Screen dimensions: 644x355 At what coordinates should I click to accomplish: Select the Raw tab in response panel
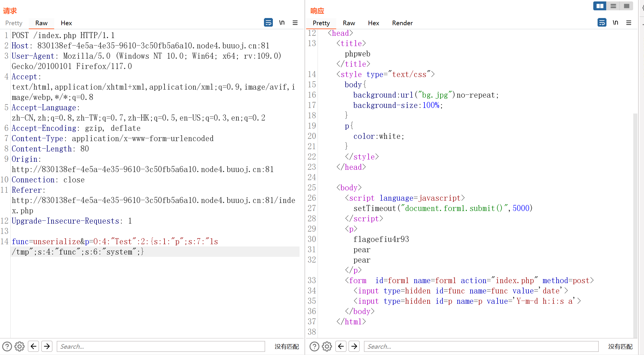pyautogui.click(x=349, y=23)
